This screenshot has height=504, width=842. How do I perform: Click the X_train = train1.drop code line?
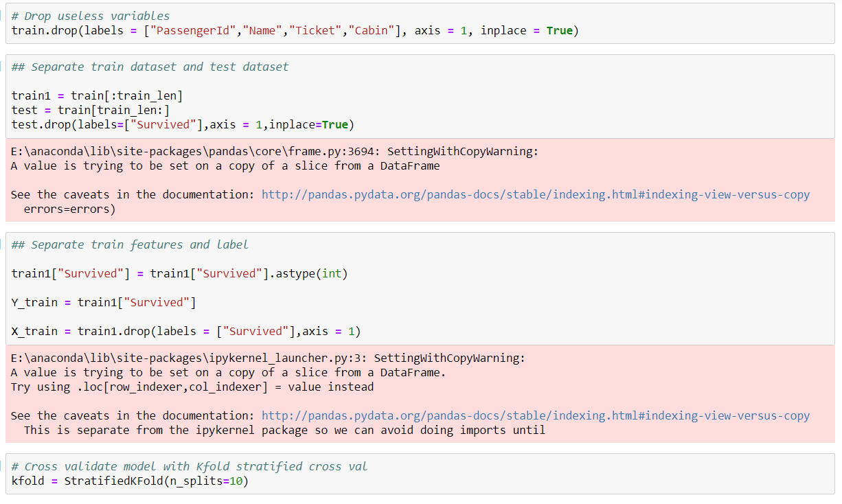(x=186, y=331)
